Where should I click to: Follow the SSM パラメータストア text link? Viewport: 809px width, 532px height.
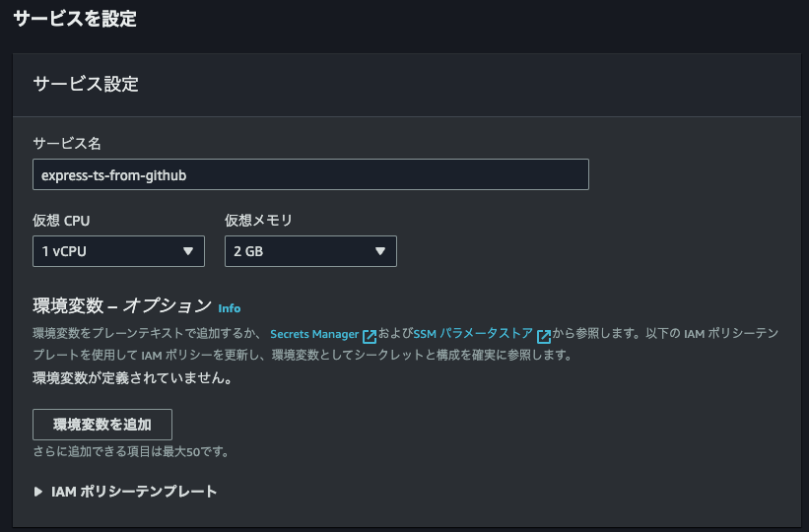click(473, 335)
